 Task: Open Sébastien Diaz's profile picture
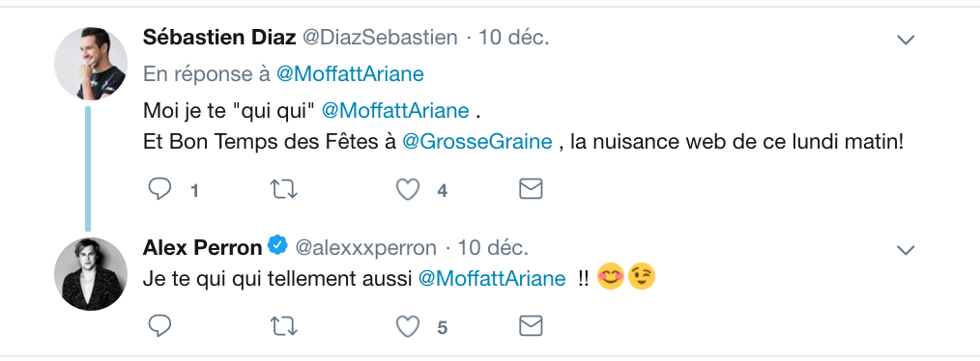click(x=91, y=63)
